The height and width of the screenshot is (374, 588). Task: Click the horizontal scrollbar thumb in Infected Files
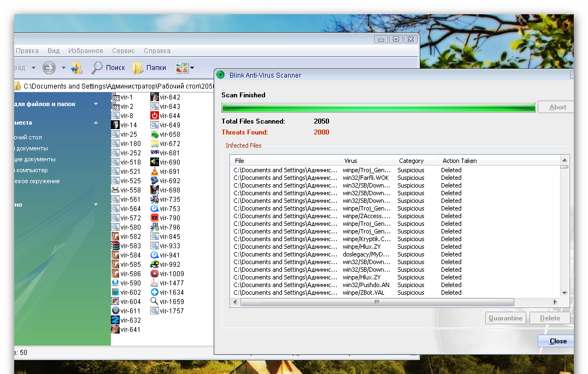[x=377, y=302]
